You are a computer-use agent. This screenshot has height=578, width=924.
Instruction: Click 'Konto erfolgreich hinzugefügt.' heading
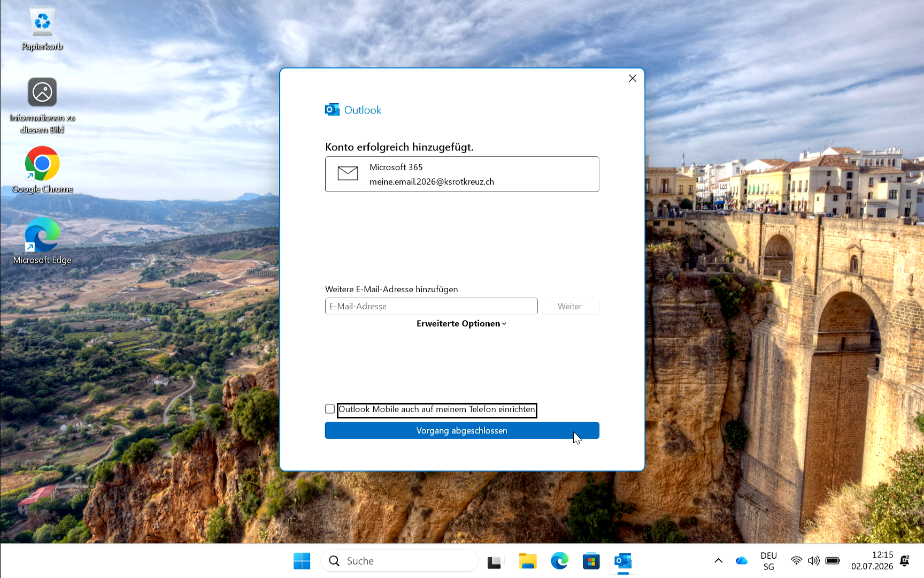[399, 147]
